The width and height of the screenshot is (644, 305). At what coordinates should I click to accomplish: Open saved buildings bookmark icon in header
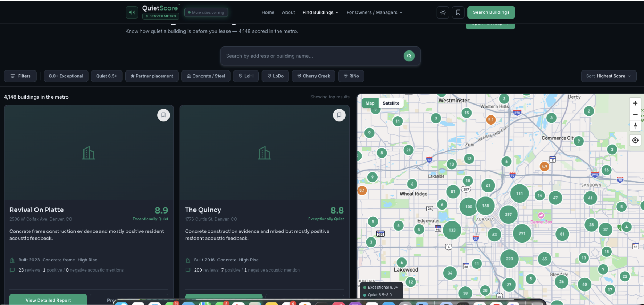(458, 12)
